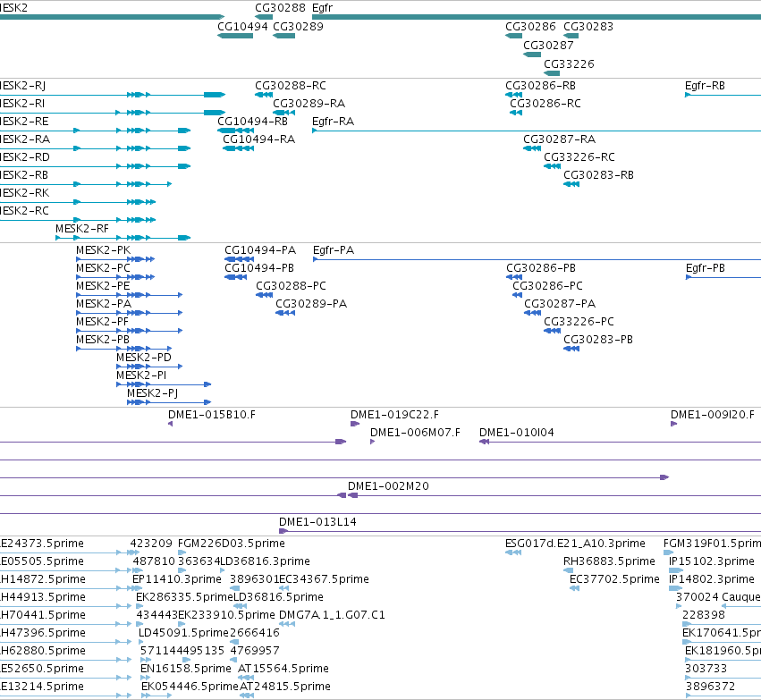Select BAC clone DME1-015B10.F

point(212,415)
